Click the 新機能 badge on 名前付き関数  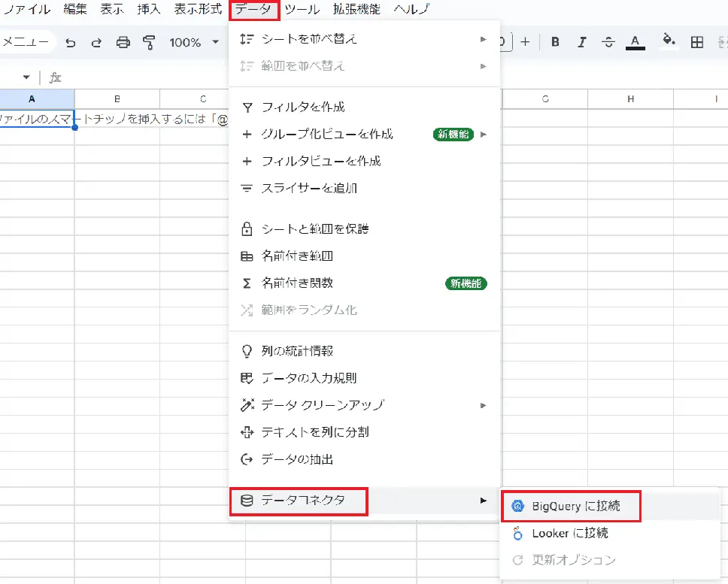tap(466, 283)
